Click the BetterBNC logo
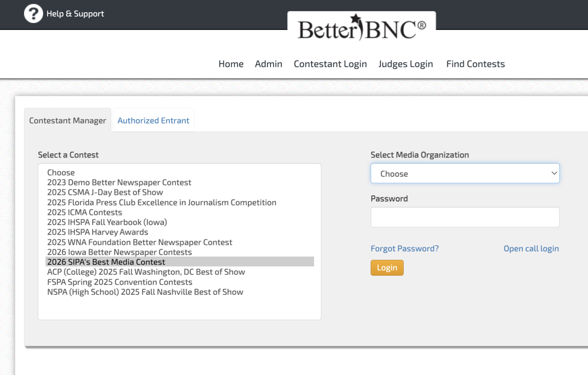588x375 pixels. tap(362, 27)
